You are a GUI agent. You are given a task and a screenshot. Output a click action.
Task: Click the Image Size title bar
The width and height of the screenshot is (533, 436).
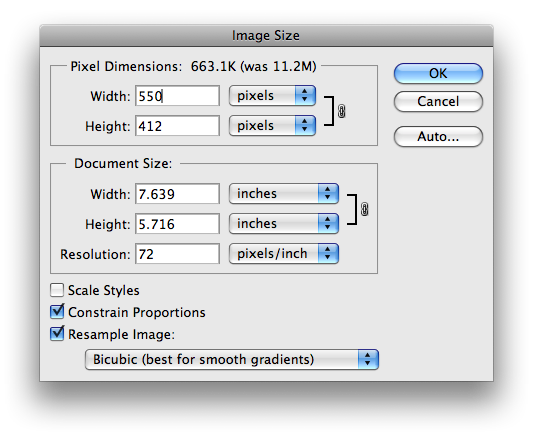tap(266, 35)
